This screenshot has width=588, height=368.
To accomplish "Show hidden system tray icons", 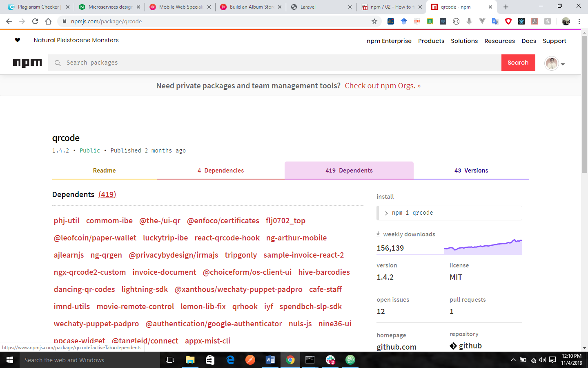I will pyautogui.click(x=513, y=360).
